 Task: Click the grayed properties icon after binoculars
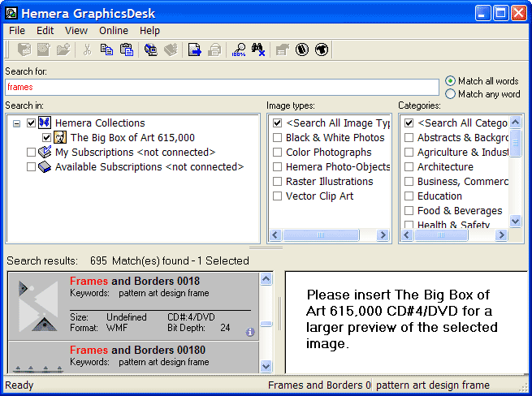(283, 49)
